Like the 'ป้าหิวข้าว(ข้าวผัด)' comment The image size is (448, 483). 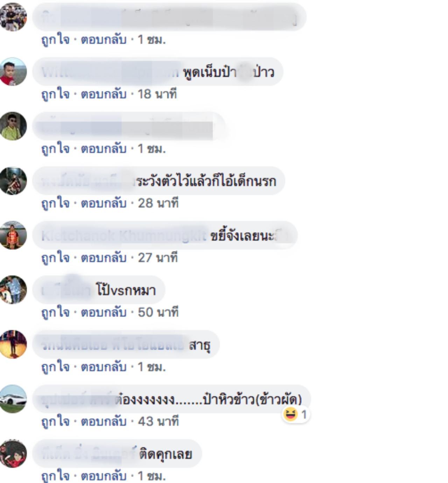(55, 421)
